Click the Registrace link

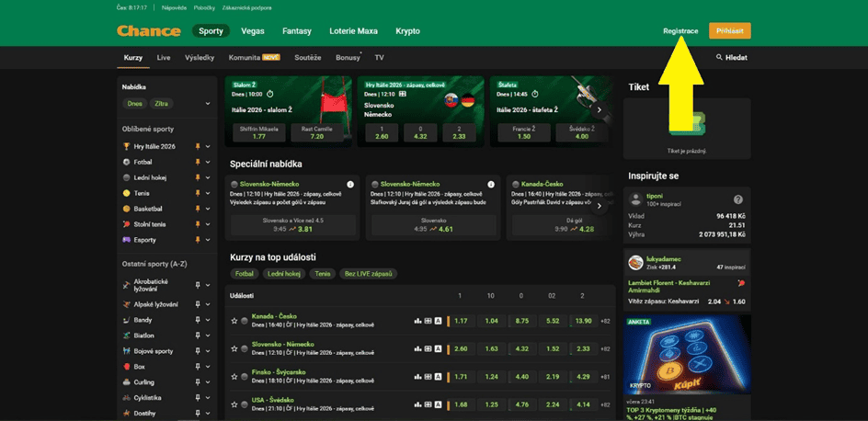(x=680, y=31)
